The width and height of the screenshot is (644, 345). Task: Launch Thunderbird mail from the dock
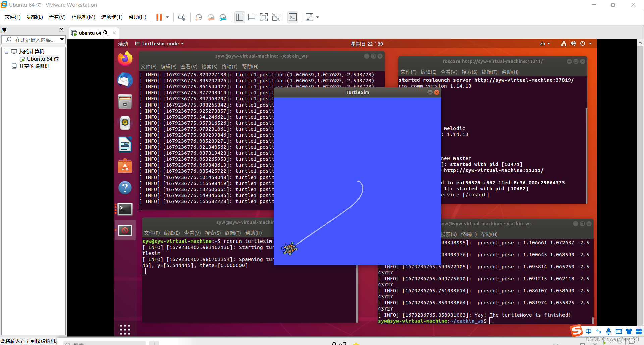click(x=125, y=80)
